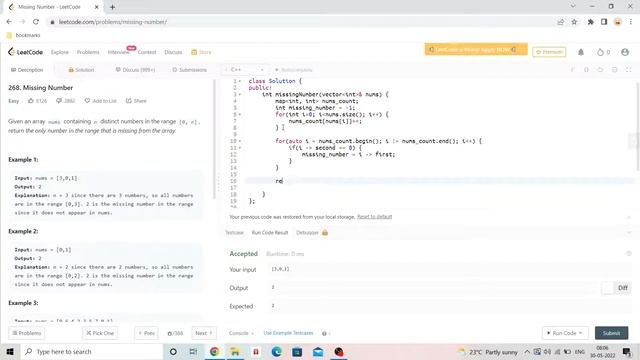This screenshot has height=360, width=640.
Task: Click the Reset to default link
Action: (x=374, y=217)
